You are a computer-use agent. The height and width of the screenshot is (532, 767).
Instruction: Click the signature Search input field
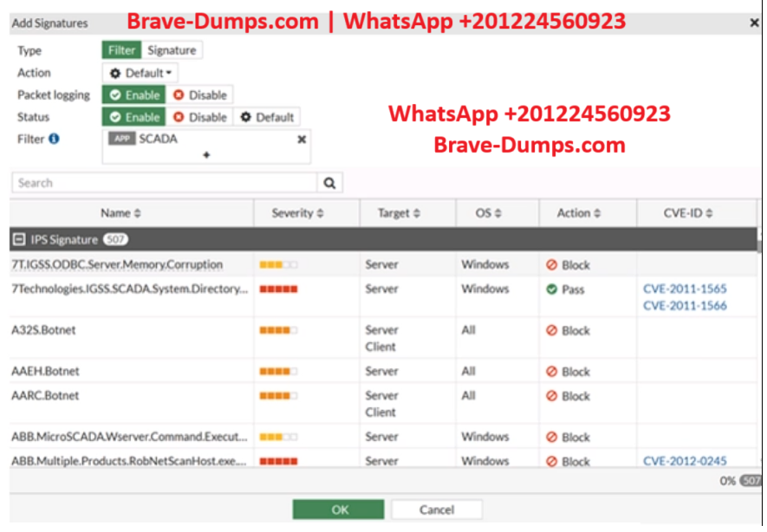click(165, 183)
